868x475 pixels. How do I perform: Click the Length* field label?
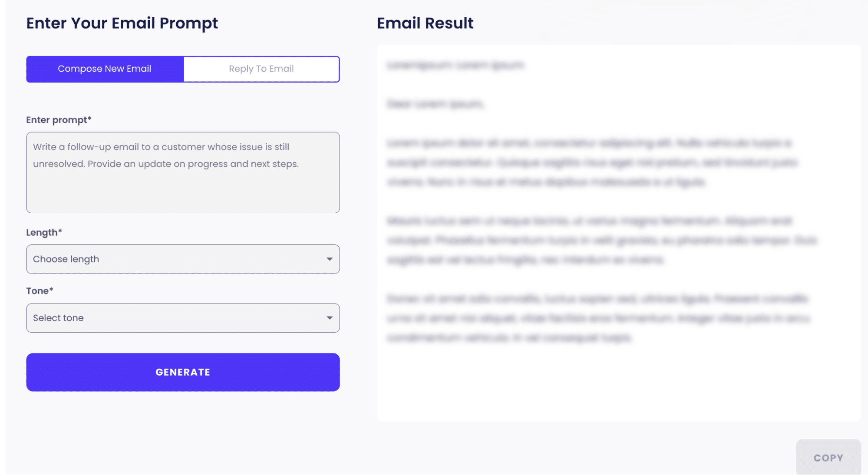44,233
